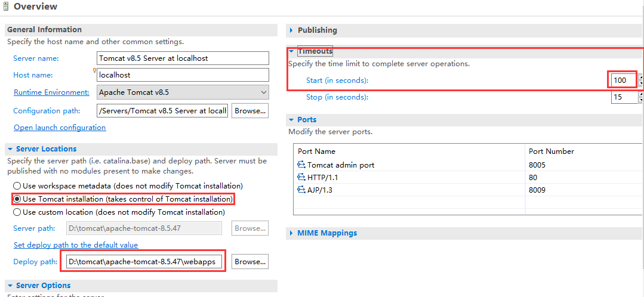Click the Stop (in seconds) label
The height and width of the screenshot is (297, 644).
(x=337, y=97)
